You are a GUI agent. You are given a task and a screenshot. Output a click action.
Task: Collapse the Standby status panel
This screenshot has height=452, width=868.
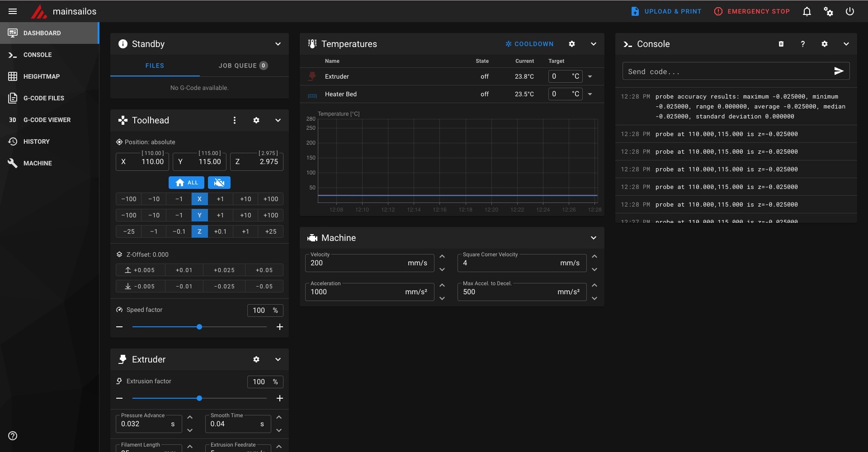coord(278,44)
